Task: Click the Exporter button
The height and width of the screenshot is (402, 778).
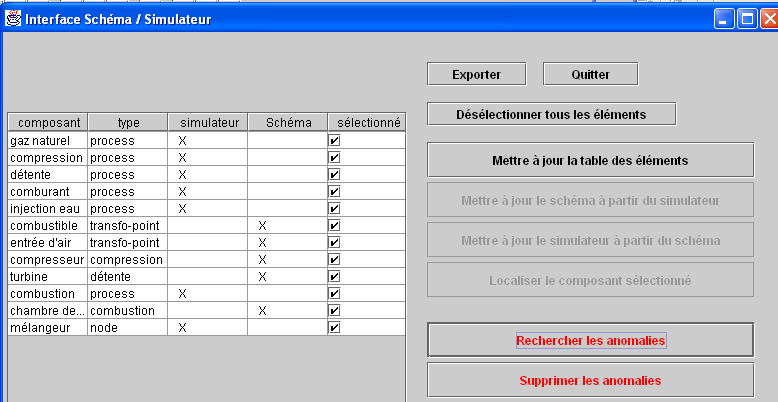Action: click(476, 74)
